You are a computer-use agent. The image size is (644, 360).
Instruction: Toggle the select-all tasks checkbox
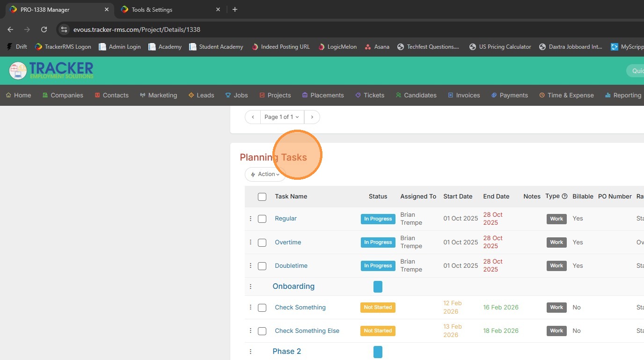tap(262, 197)
